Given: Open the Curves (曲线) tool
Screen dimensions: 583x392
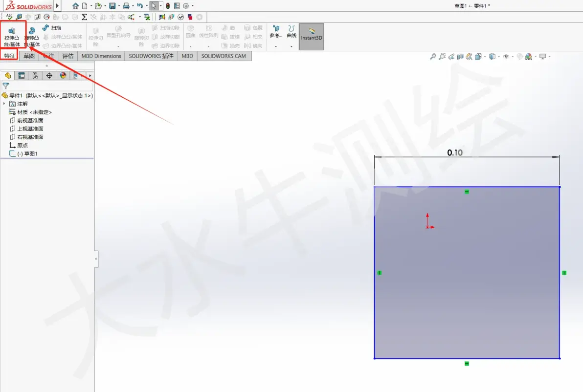Looking at the screenshot, I should pos(291,32).
